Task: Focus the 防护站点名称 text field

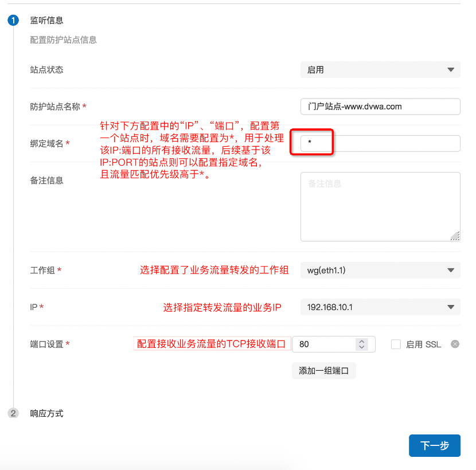Action: click(x=380, y=107)
